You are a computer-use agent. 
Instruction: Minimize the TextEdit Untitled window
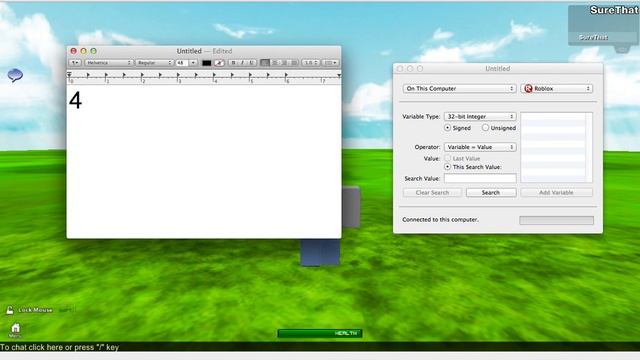(x=83, y=51)
